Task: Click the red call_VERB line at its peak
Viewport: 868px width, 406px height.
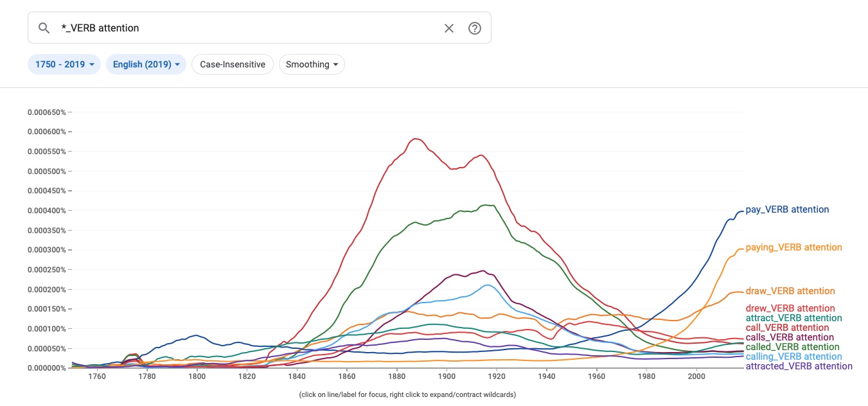Action: pos(415,139)
